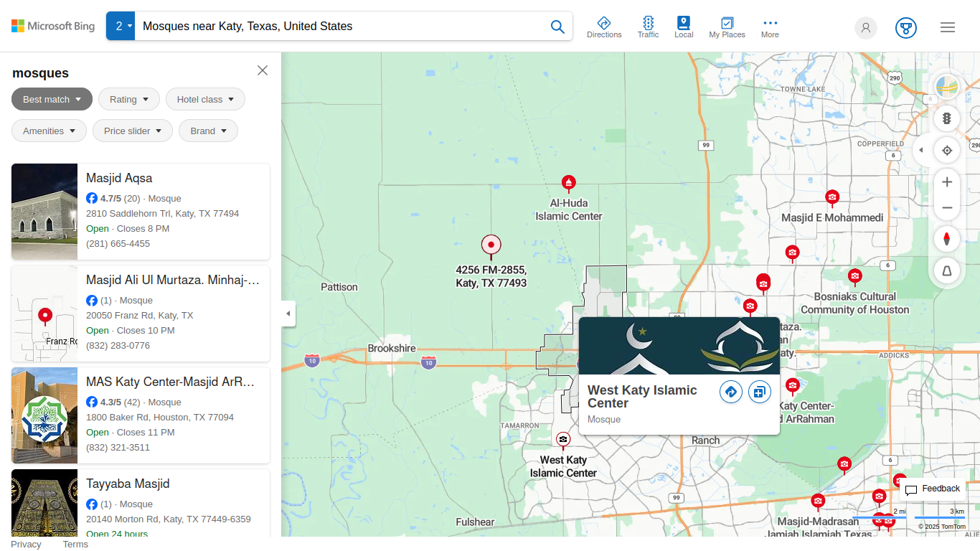Click the Facebook rating icon for Masjid Aqsa
The width and height of the screenshot is (980, 551).
(x=92, y=199)
